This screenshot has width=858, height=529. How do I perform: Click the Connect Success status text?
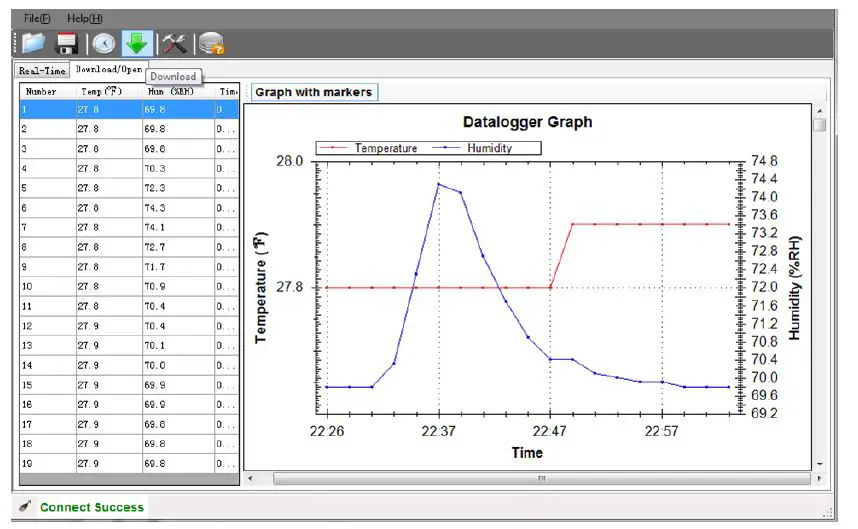(92, 507)
